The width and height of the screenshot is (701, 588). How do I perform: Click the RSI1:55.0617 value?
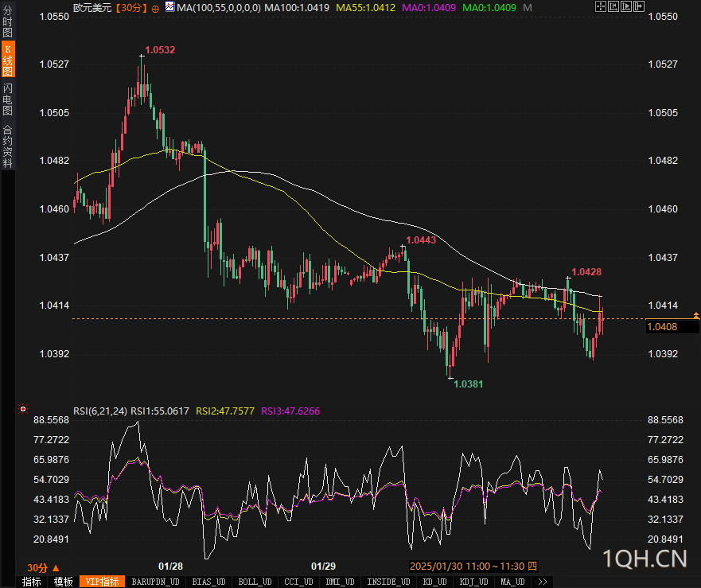160,411
